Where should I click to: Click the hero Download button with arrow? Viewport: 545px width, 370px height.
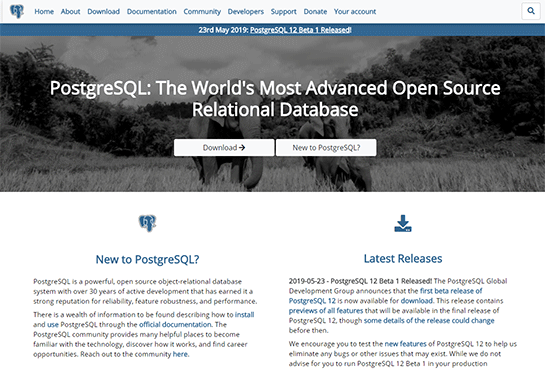click(x=224, y=148)
